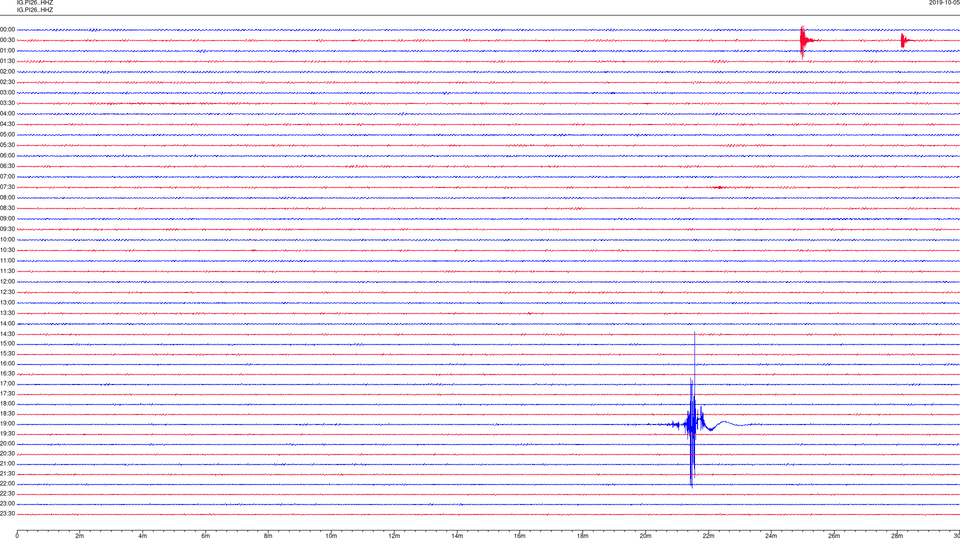Image resolution: width=960 pixels, height=540 pixels.
Task: Click the 8m tick label on the time axis
Action: click(268, 536)
